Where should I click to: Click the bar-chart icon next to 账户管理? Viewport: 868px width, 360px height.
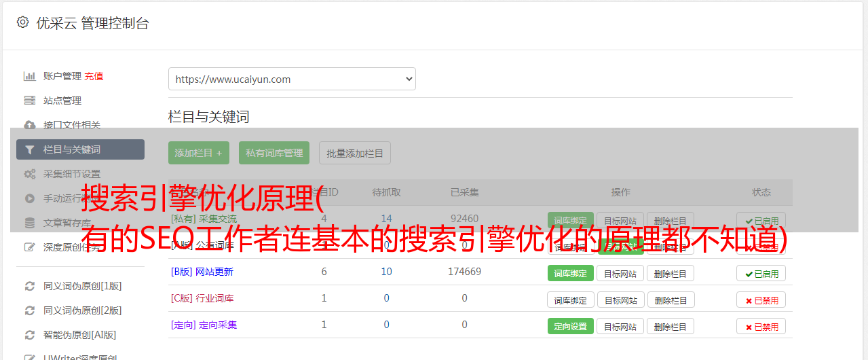(x=30, y=76)
